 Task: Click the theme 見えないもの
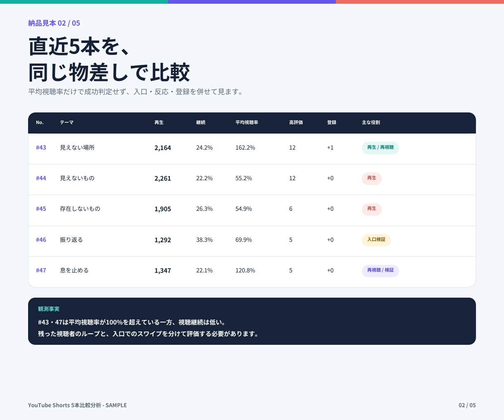click(77, 178)
